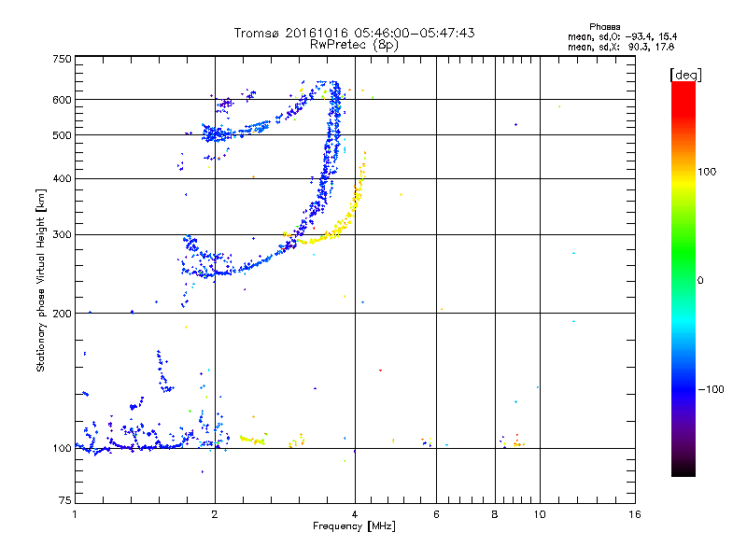
Task: Click the y-axis tick label '400'
Action: [62, 178]
